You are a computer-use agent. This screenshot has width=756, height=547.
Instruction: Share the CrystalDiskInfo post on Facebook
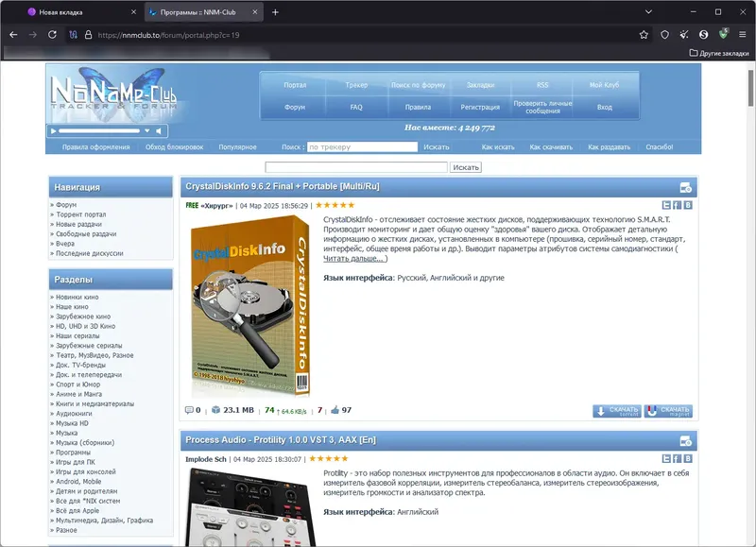coord(677,205)
